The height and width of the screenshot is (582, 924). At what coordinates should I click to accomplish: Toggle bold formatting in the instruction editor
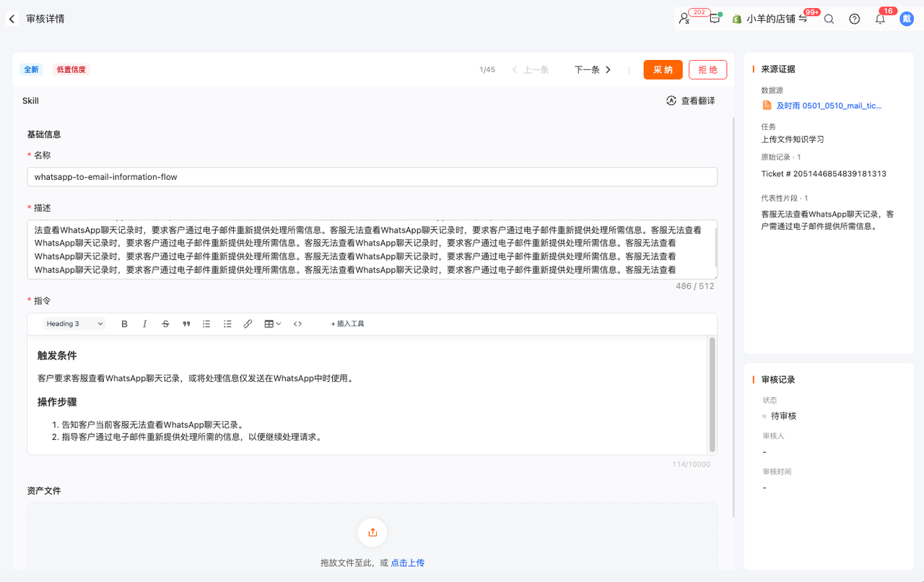[x=124, y=324]
